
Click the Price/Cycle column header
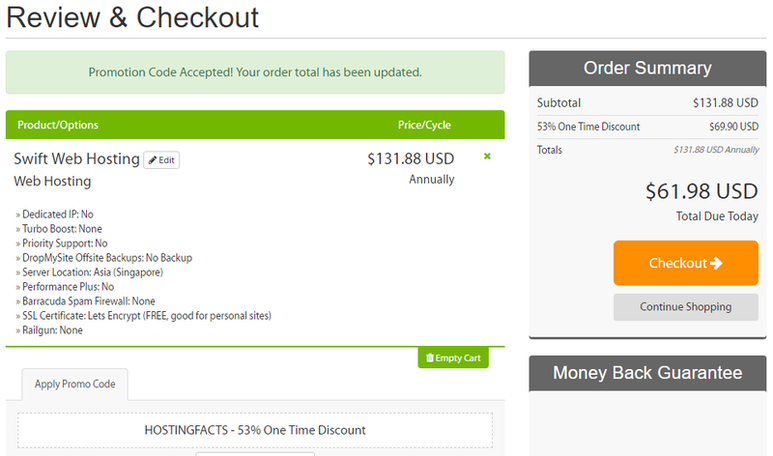click(x=424, y=125)
